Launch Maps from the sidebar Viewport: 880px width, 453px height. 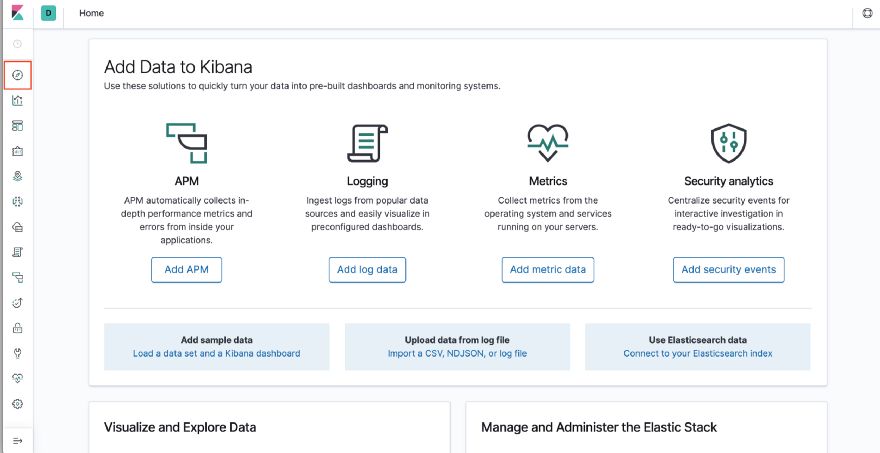tap(17, 176)
